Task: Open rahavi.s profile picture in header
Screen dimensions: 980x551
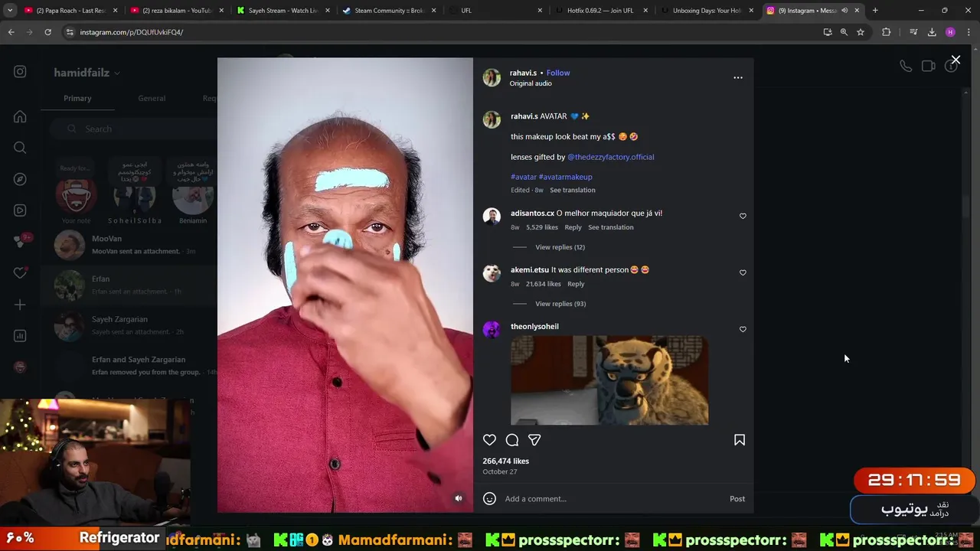Action: point(492,77)
